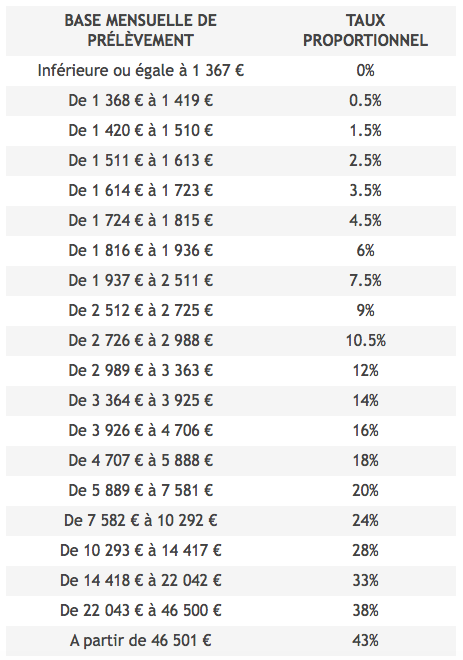Screen dimensions: 463x660
Task: Select the row Inférieure ou égale à 1 367 €
Action: (231, 71)
